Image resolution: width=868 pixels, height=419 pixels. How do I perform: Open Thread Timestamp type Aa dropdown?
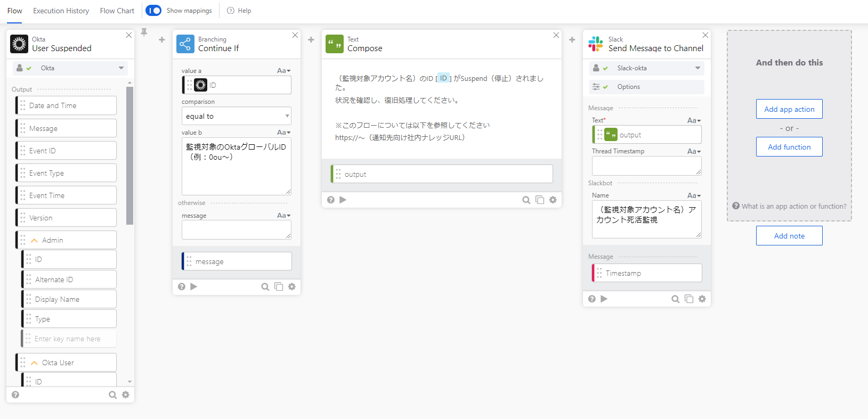point(694,152)
